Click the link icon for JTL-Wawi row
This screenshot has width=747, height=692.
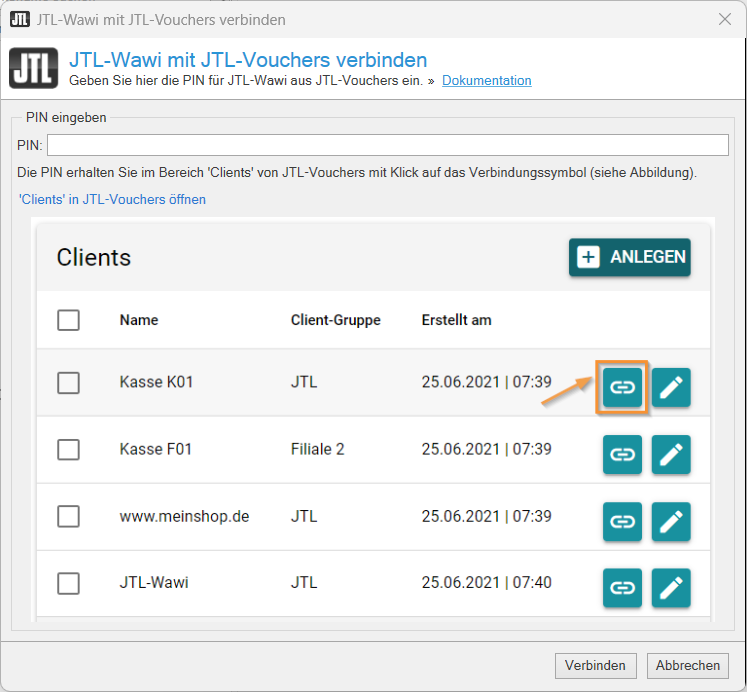[622, 587]
